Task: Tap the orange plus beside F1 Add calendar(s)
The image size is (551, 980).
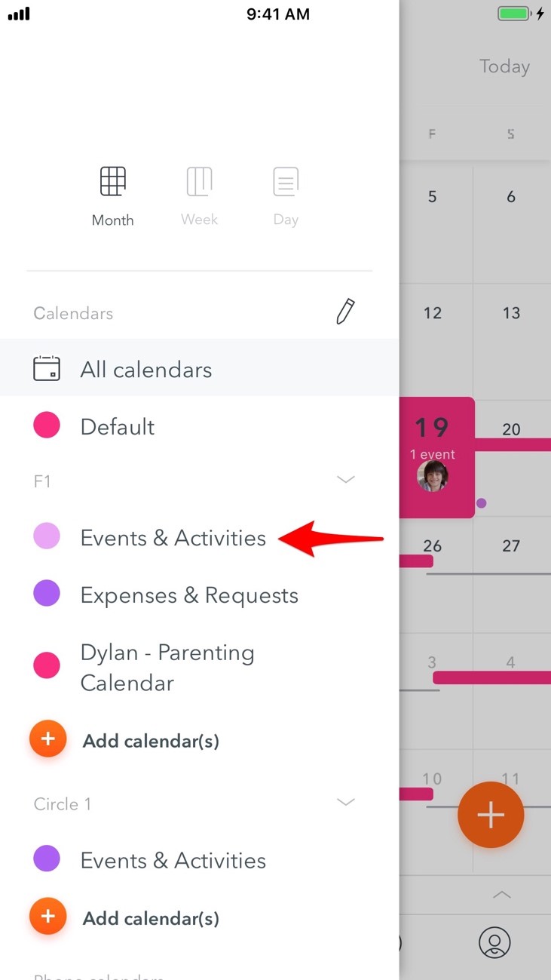Action: 47,739
